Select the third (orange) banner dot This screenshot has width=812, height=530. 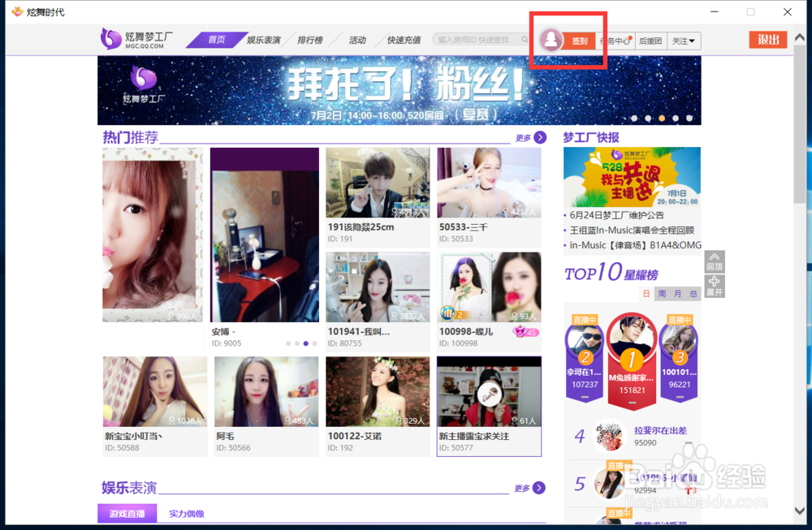coord(662,118)
